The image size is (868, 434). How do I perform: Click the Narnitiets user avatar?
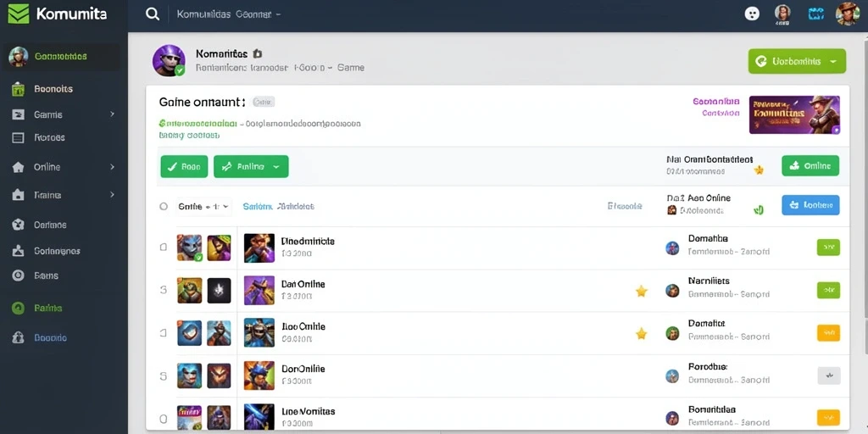click(x=672, y=291)
